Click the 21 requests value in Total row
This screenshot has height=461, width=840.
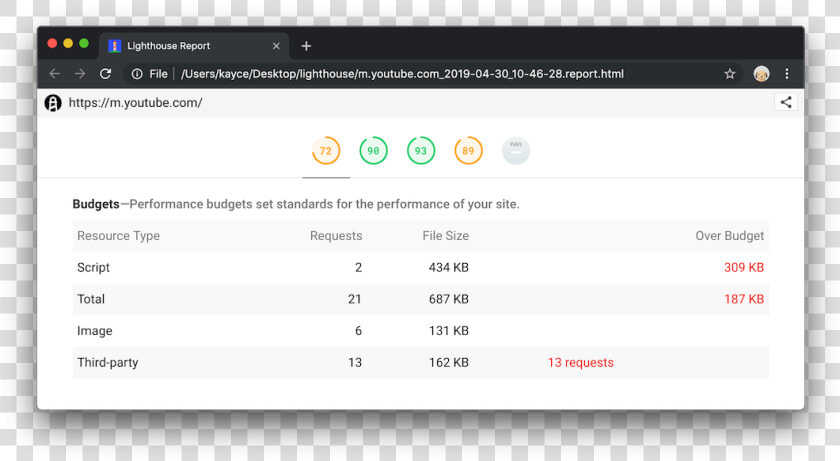pyautogui.click(x=355, y=299)
